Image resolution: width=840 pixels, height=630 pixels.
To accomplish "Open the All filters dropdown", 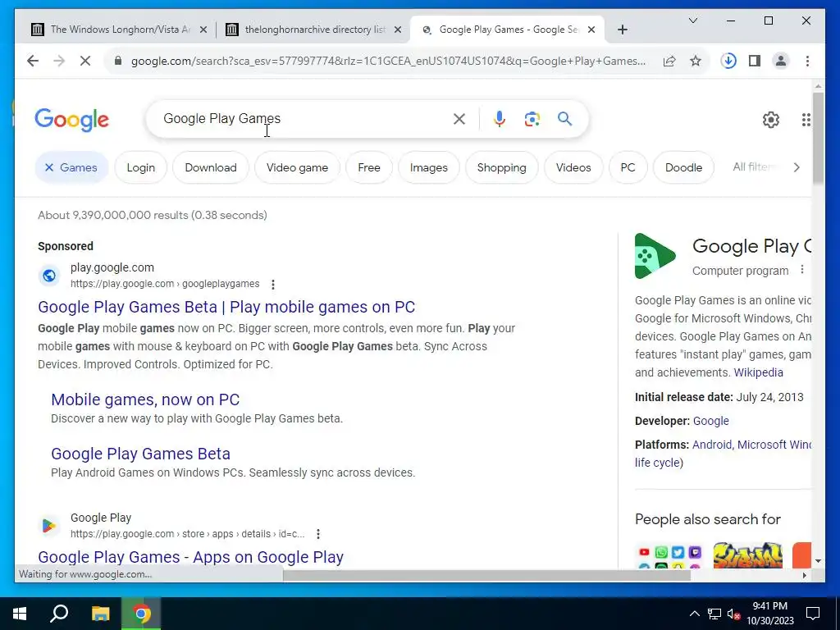I will (x=755, y=167).
